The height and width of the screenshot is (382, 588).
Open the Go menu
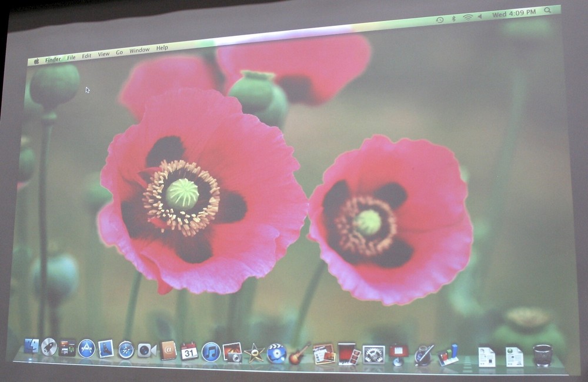coord(120,54)
